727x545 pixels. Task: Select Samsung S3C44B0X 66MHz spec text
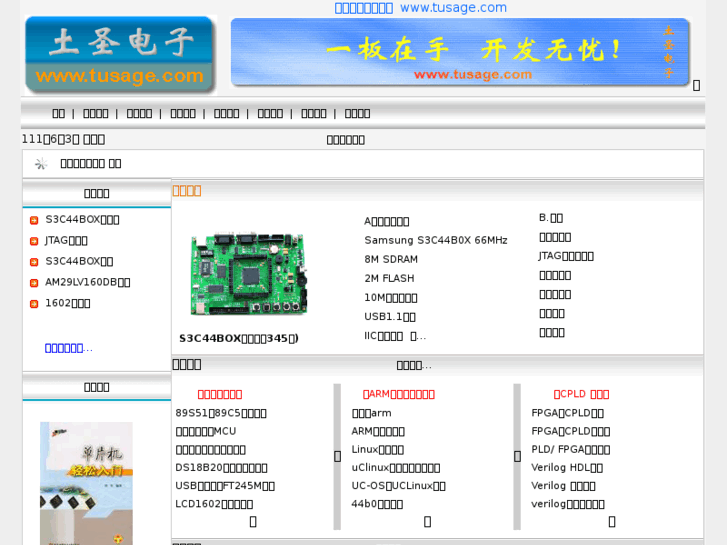(x=436, y=240)
